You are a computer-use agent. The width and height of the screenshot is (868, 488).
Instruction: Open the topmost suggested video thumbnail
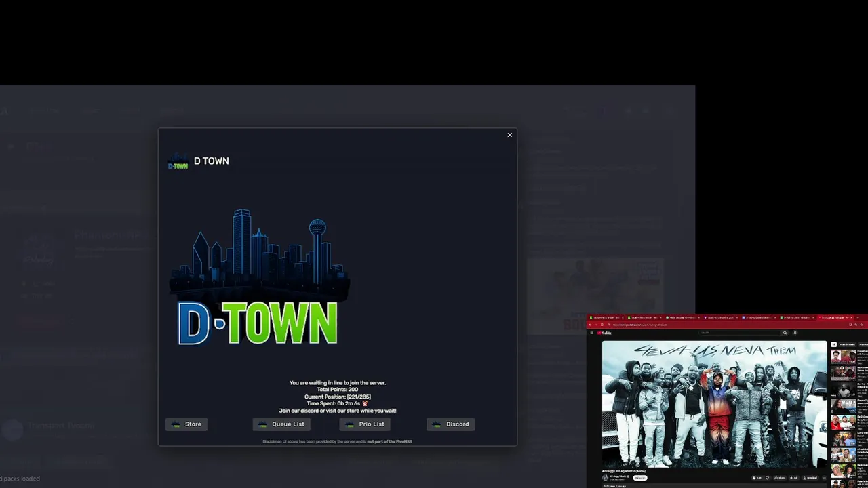[844, 357]
